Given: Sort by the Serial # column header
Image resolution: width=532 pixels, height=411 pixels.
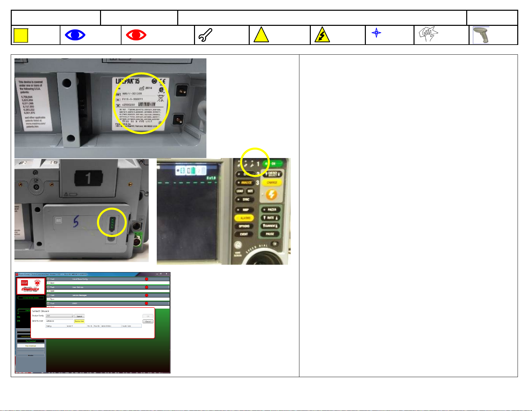Looking at the screenshot, I should 76,326.
